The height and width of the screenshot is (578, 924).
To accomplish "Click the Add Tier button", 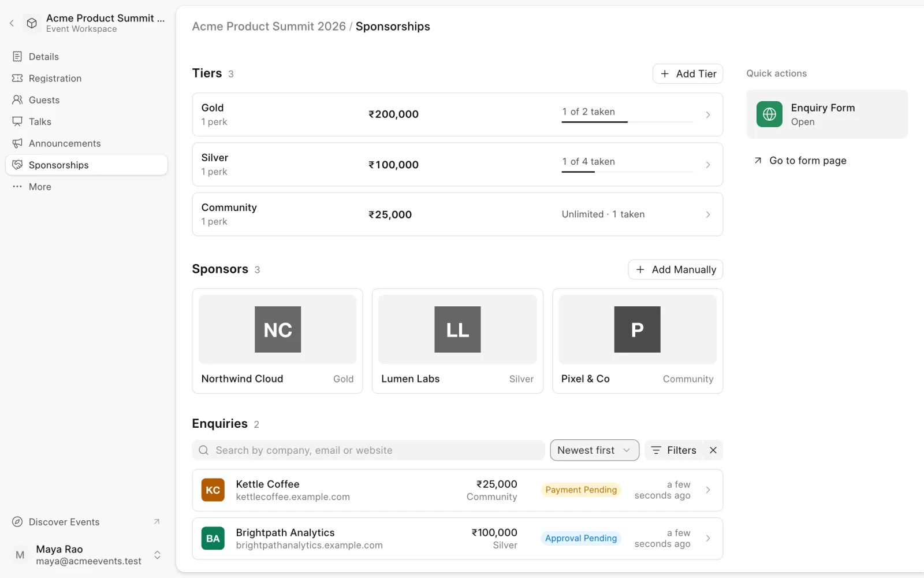I will click(x=688, y=73).
